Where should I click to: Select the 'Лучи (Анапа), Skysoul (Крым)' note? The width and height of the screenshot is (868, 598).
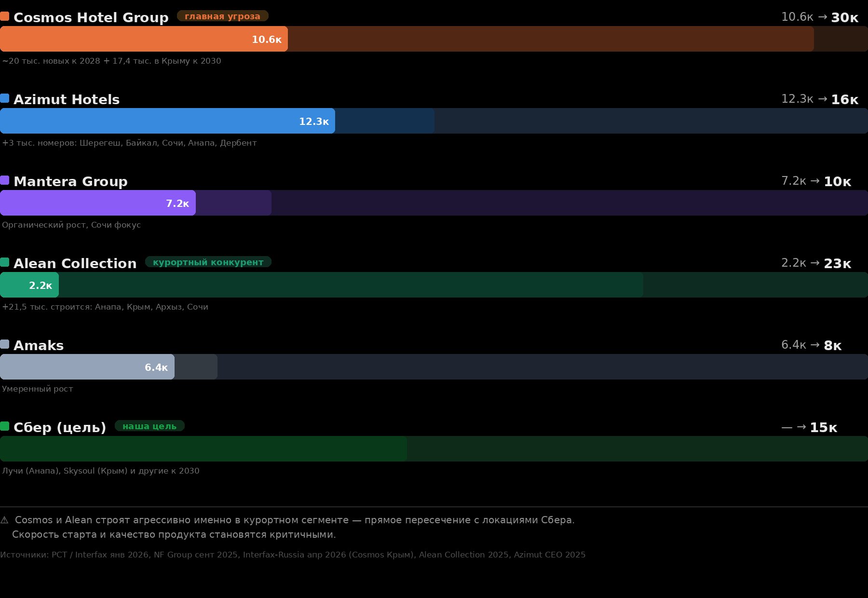pos(101,471)
